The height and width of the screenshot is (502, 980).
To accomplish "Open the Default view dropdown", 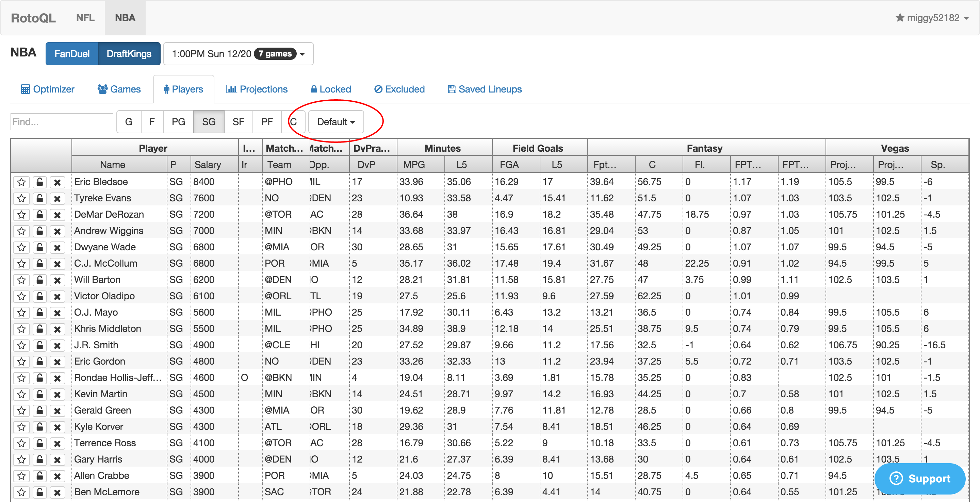I will [x=336, y=122].
